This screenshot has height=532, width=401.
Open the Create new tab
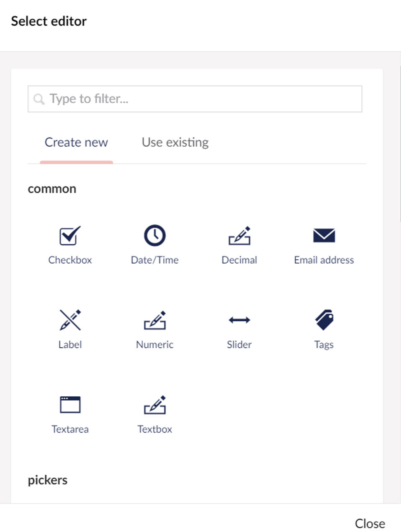pyautogui.click(x=76, y=142)
